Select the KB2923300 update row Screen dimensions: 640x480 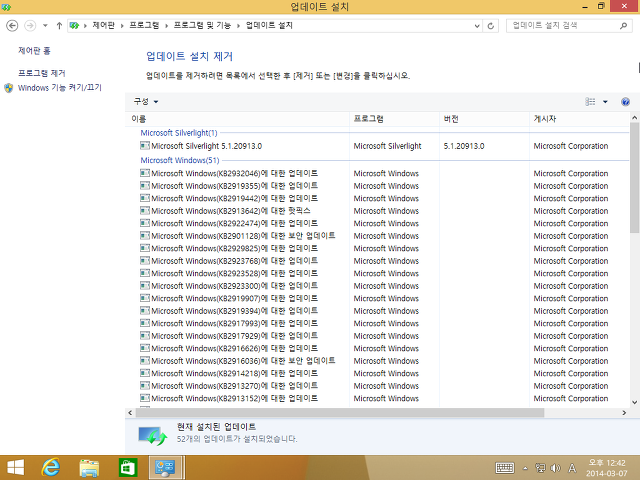[377, 286]
